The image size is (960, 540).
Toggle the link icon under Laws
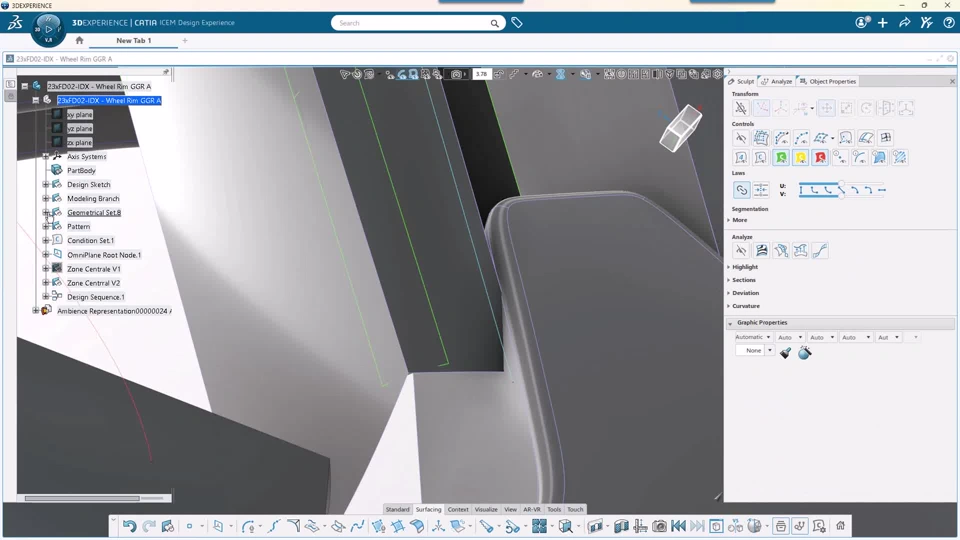741,189
